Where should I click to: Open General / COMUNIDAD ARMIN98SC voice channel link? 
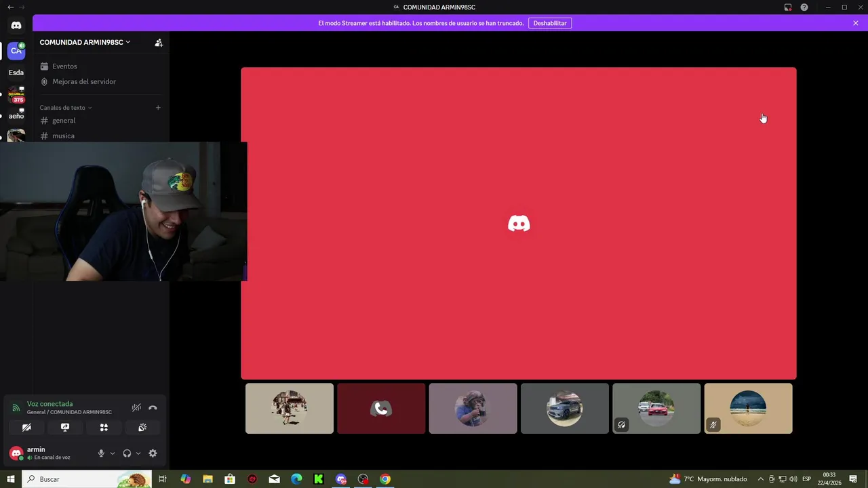click(69, 412)
